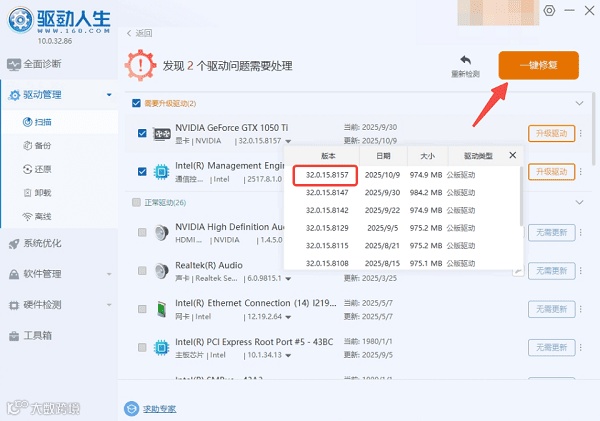600x421 pixels.
Task: Select version 32.0.15.8147 in list
Action: (x=327, y=193)
